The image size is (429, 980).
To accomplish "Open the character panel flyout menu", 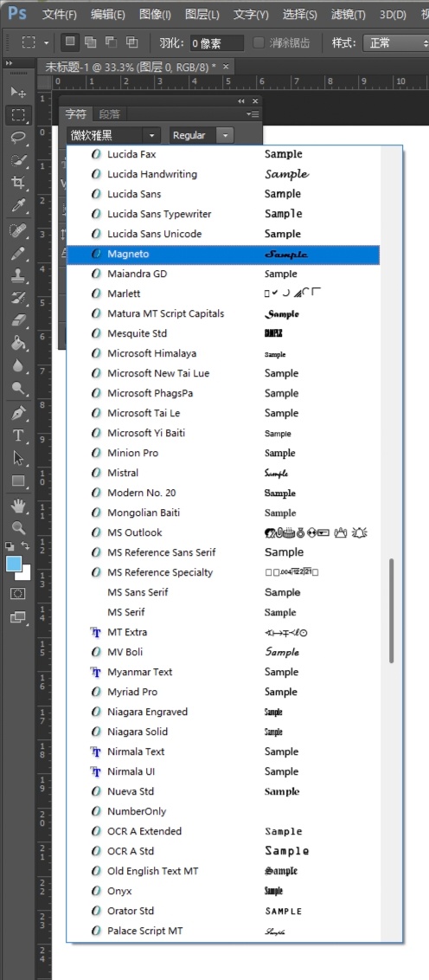I will [253, 113].
